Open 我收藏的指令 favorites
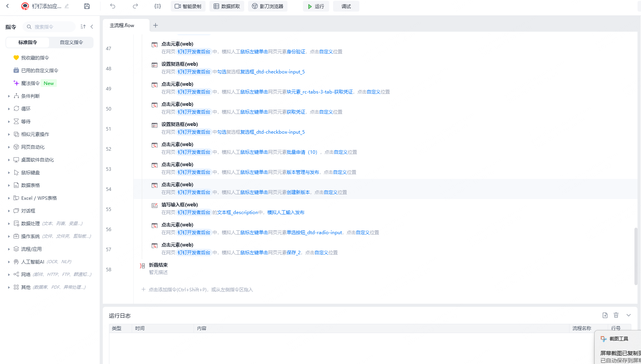641x364 pixels. pos(35,58)
